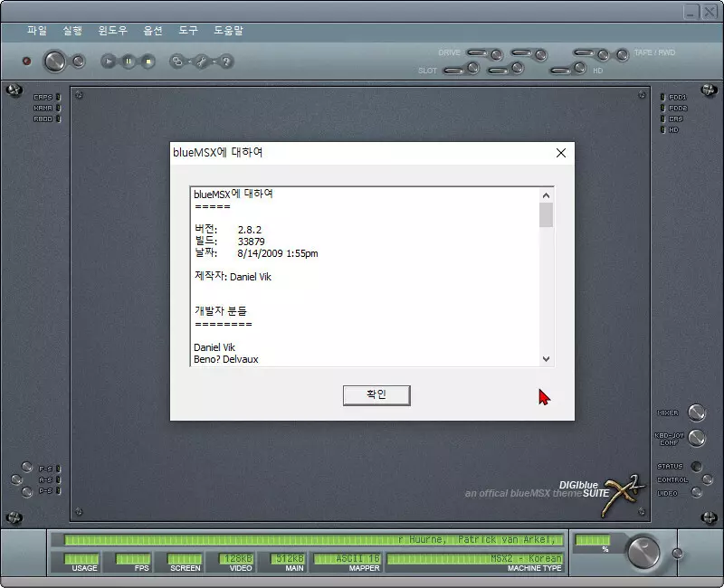
Task: Open the 실행 menu
Action: (x=72, y=31)
